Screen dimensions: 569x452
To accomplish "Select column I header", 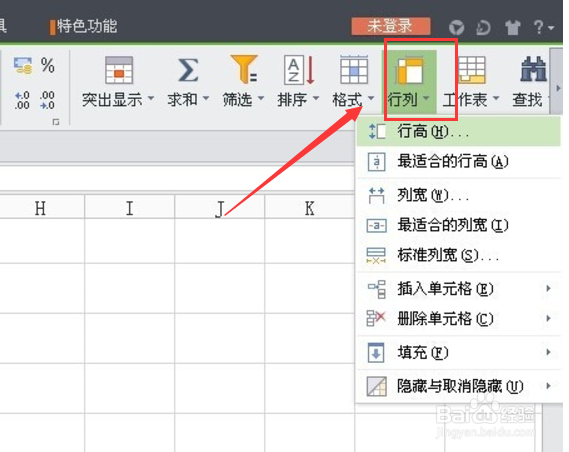I will click(x=130, y=208).
